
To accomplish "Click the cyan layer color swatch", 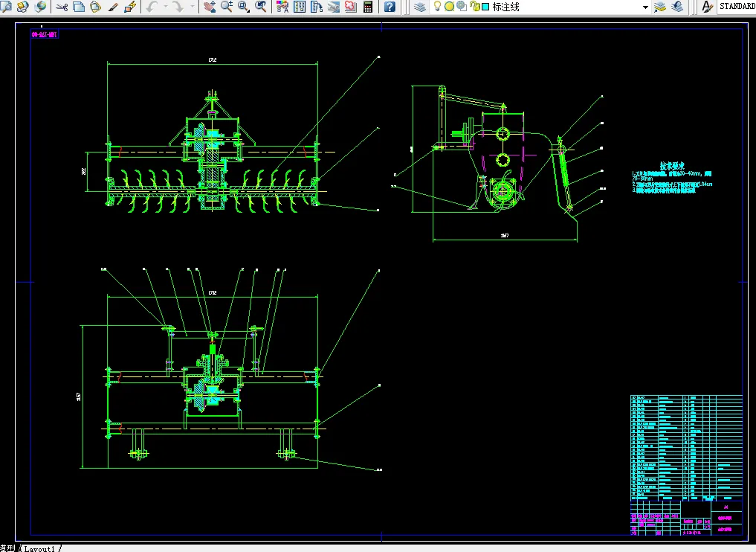I will click(485, 7).
